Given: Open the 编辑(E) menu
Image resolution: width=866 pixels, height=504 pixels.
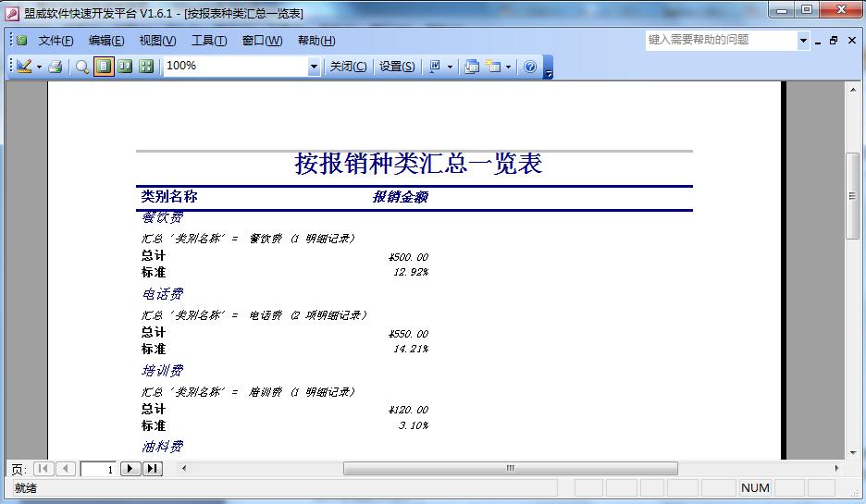Looking at the screenshot, I should (106, 41).
